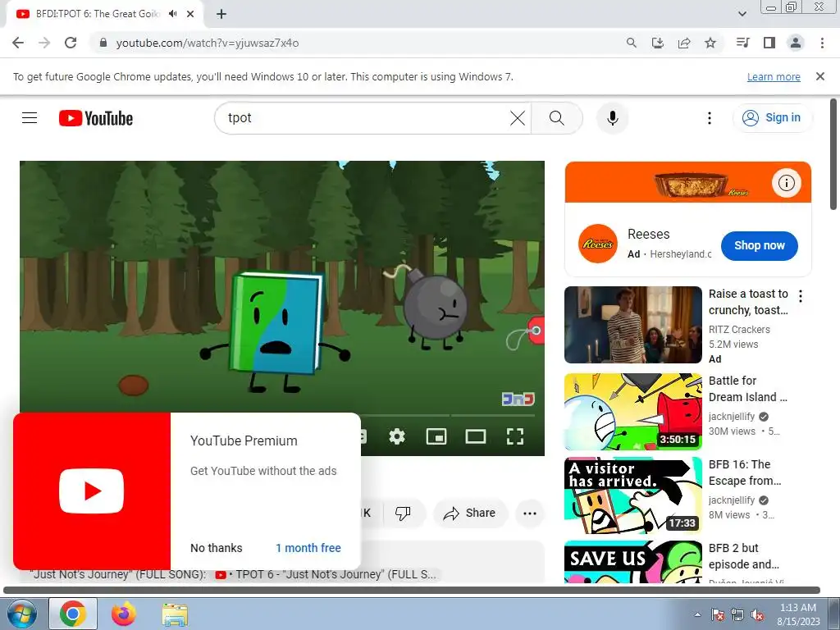Open the Learn more link in the infobar
Viewport: 840px width, 630px height.
774,76
